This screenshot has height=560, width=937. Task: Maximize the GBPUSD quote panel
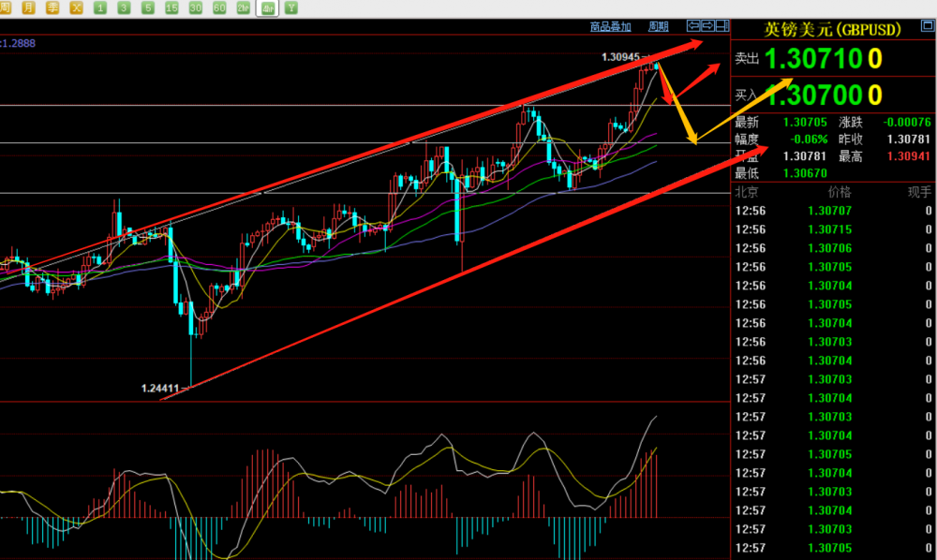point(928,25)
